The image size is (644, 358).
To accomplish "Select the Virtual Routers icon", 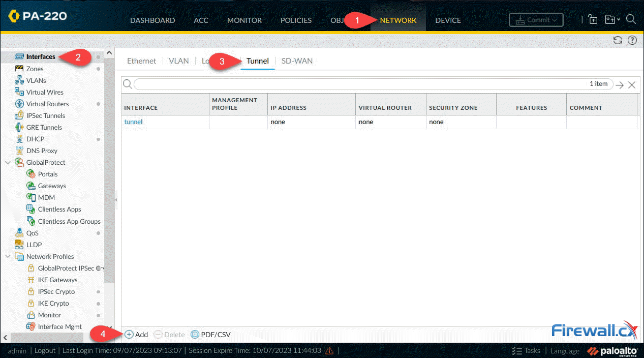I will point(19,104).
